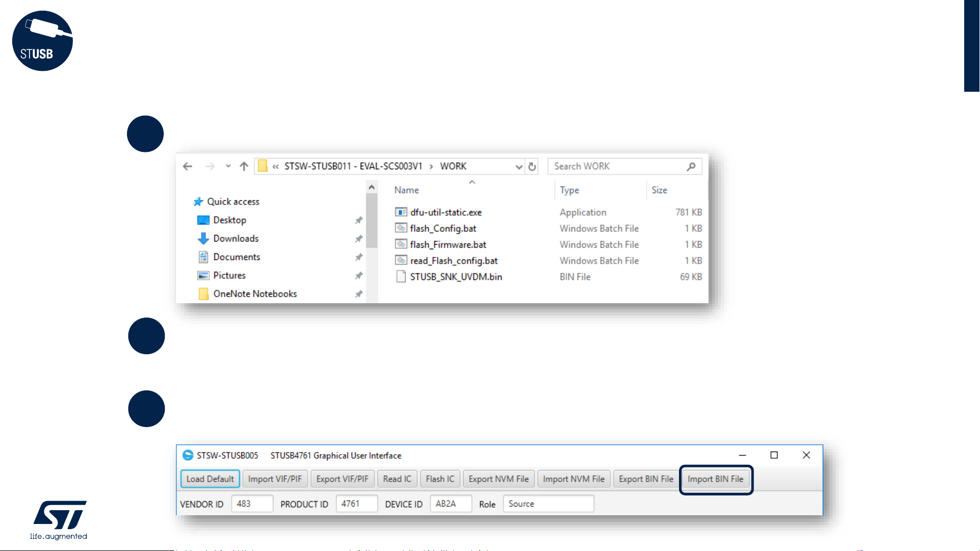
Task: Sort files by the Type column
Action: pyautogui.click(x=569, y=190)
